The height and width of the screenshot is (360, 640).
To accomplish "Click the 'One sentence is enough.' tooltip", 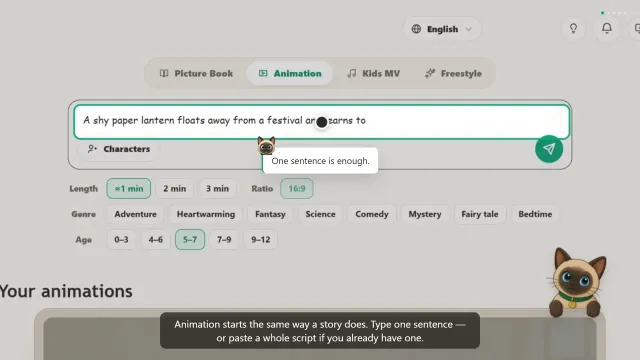I will 320,161.
